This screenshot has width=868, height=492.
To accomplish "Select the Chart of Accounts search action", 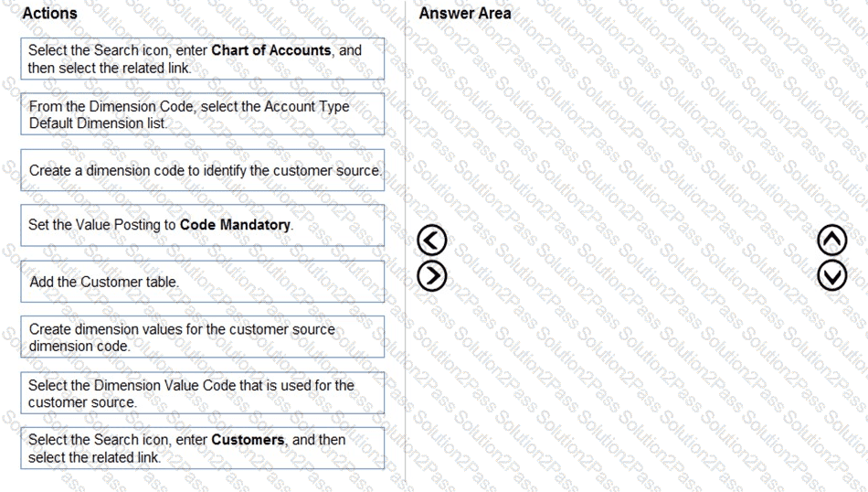I will pyautogui.click(x=203, y=59).
